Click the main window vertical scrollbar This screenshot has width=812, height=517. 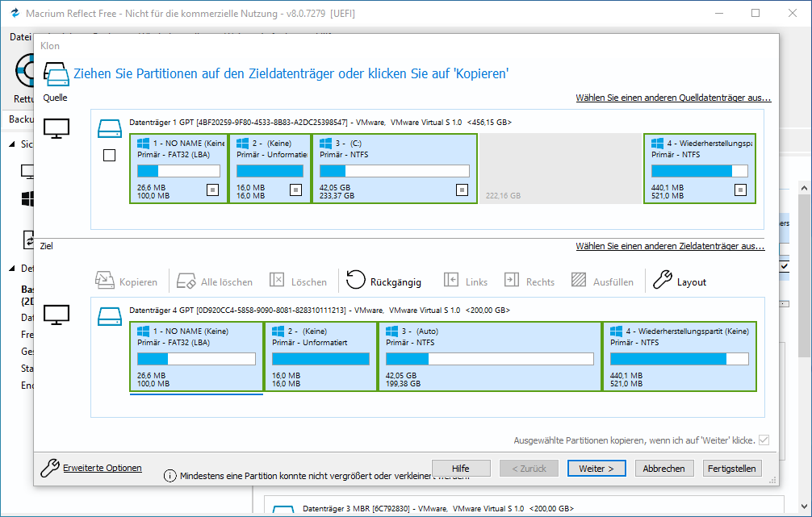(x=804, y=323)
